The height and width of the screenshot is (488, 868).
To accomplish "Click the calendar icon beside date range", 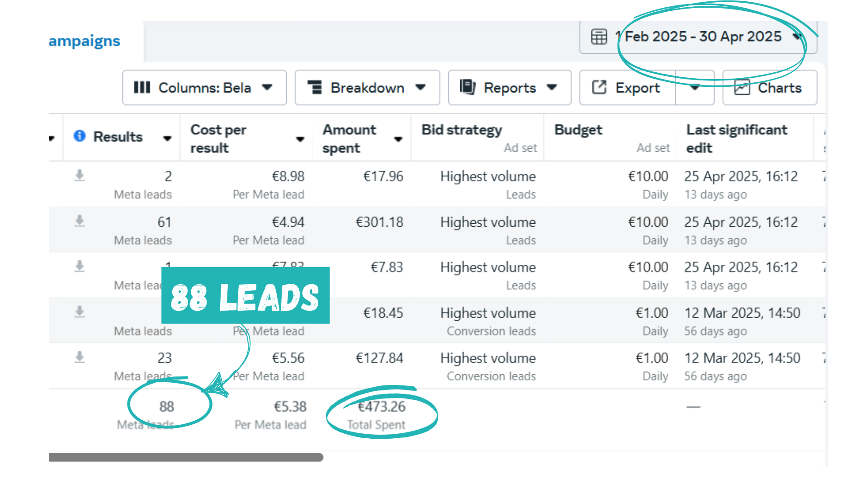I will (599, 37).
